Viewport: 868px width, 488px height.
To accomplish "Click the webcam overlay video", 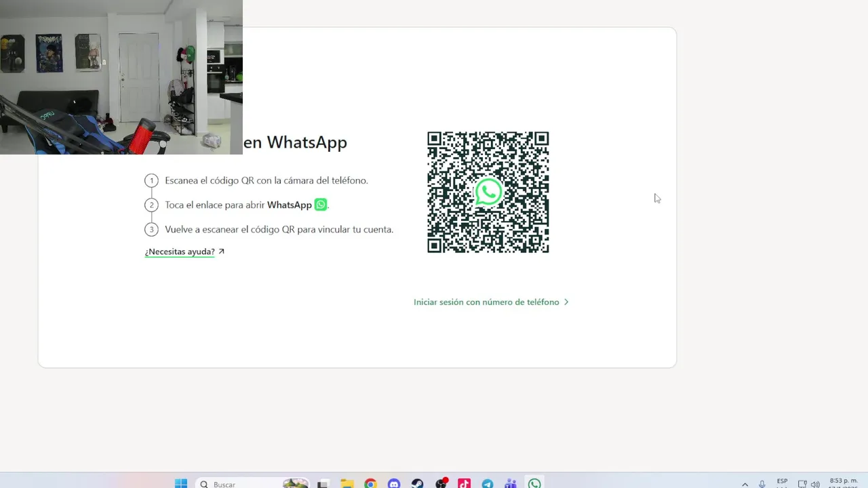I will [x=121, y=77].
